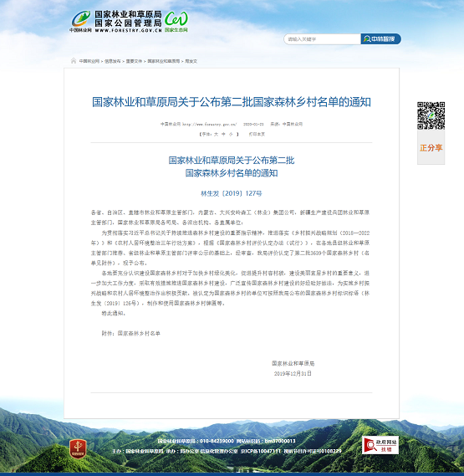Open 中国林业网 breadcrumb link
The width and height of the screenshot is (464, 476).
point(89,61)
